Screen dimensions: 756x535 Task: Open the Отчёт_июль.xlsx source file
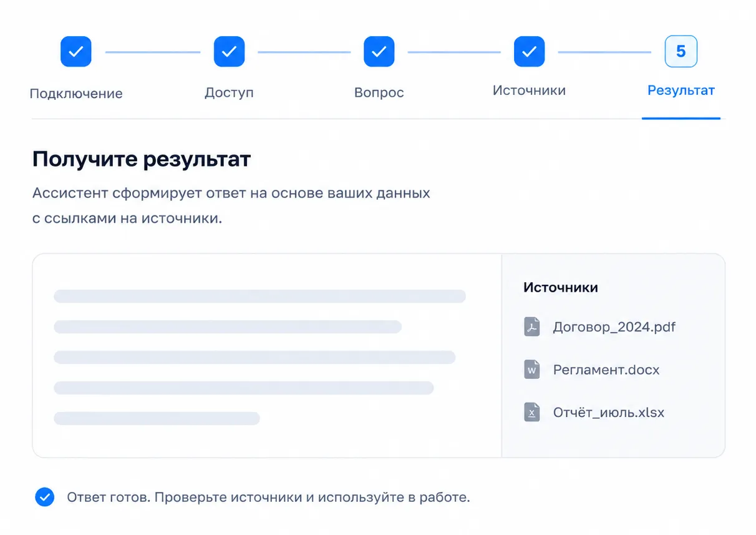(x=609, y=413)
